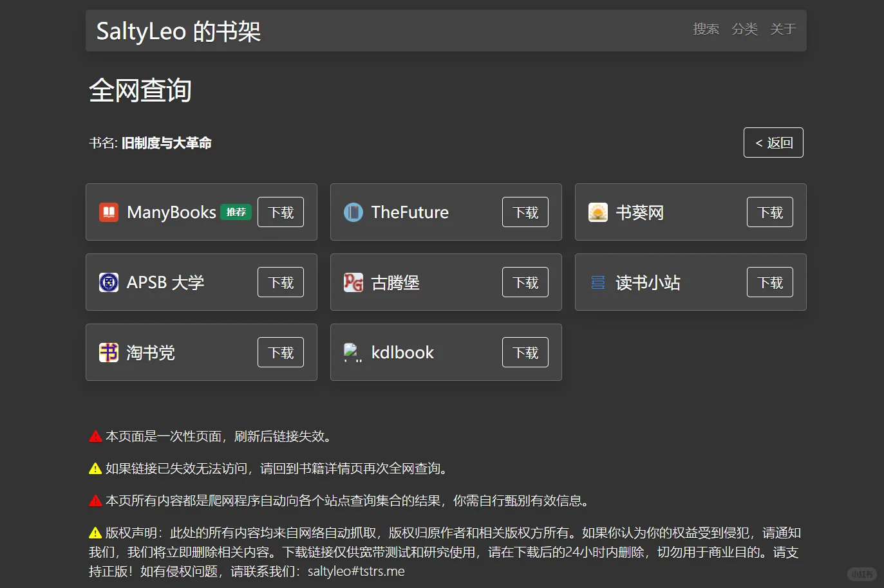Click the kdlbook broken image icon
The image size is (884, 588).
click(x=353, y=353)
